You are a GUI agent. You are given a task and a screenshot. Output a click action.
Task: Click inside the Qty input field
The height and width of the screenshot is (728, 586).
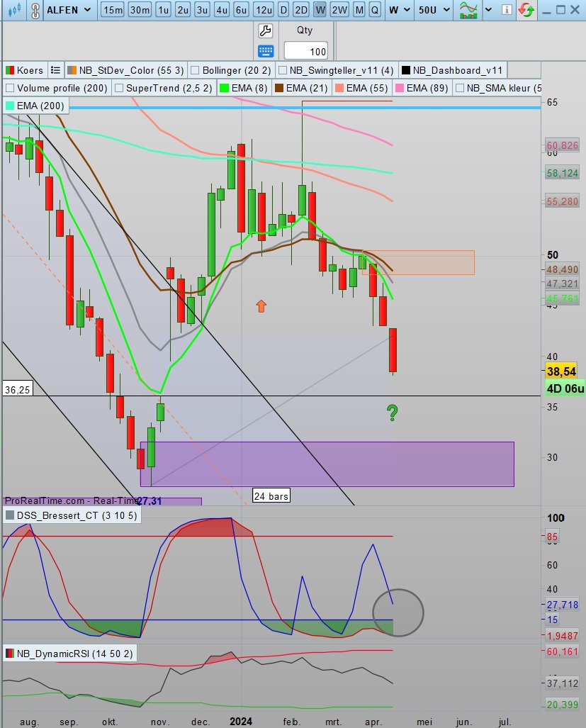click(308, 51)
